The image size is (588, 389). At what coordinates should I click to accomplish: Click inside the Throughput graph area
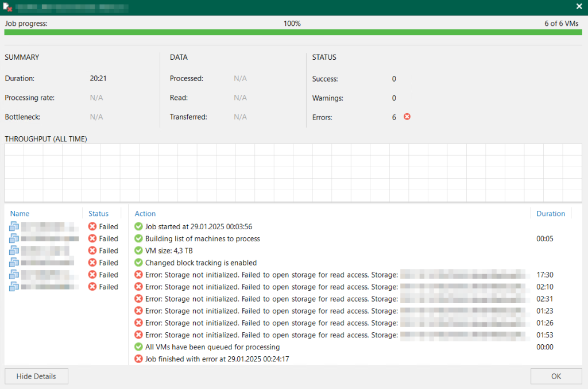293,172
